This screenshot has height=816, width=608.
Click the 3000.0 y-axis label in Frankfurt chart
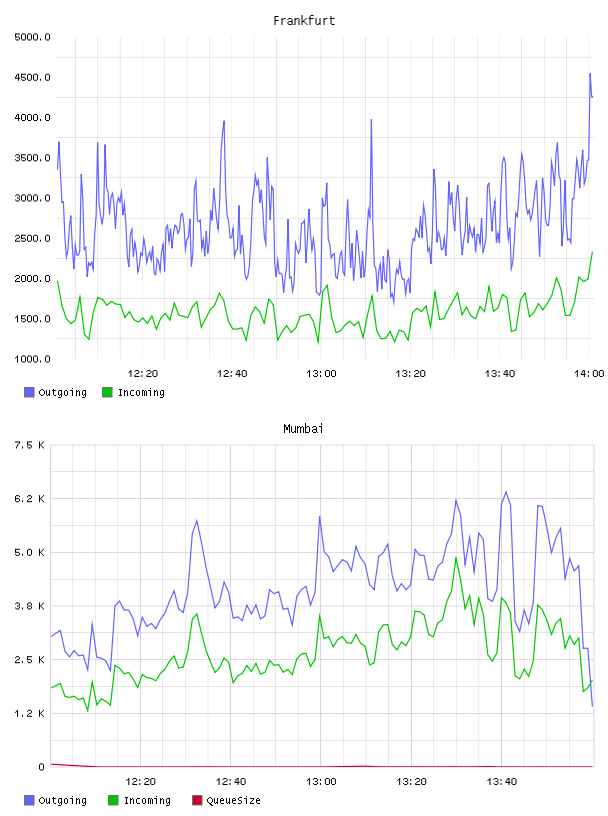click(32, 198)
